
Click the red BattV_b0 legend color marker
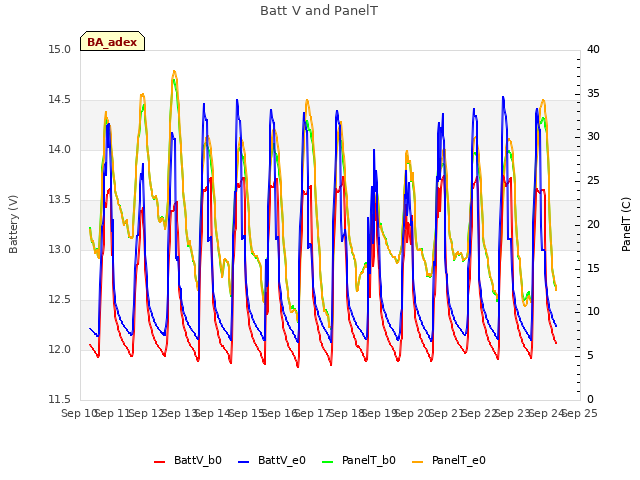(x=160, y=462)
